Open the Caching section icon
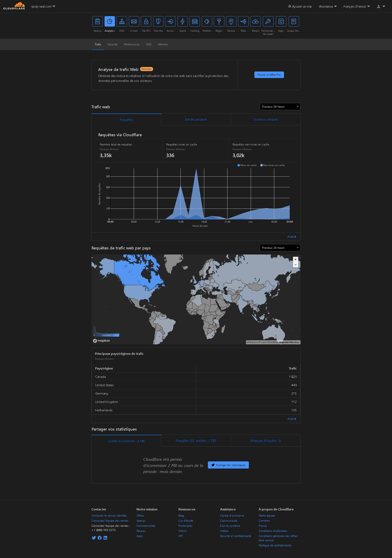This screenshot has height=558, width=392. click(195, 22)
